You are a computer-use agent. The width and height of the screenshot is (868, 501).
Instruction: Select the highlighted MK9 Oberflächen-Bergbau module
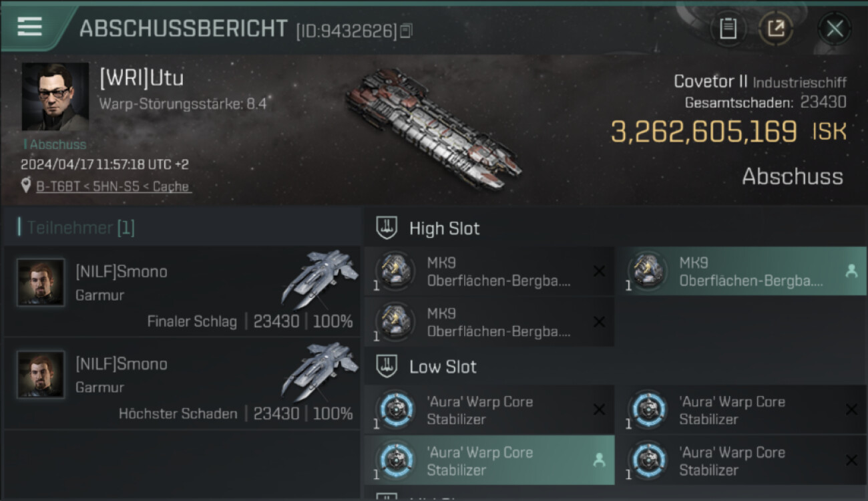coord(741,271)
